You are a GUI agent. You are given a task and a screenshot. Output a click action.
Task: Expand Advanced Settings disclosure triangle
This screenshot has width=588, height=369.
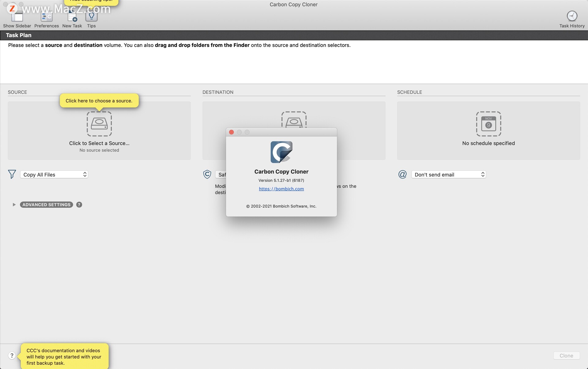point(14,205)
